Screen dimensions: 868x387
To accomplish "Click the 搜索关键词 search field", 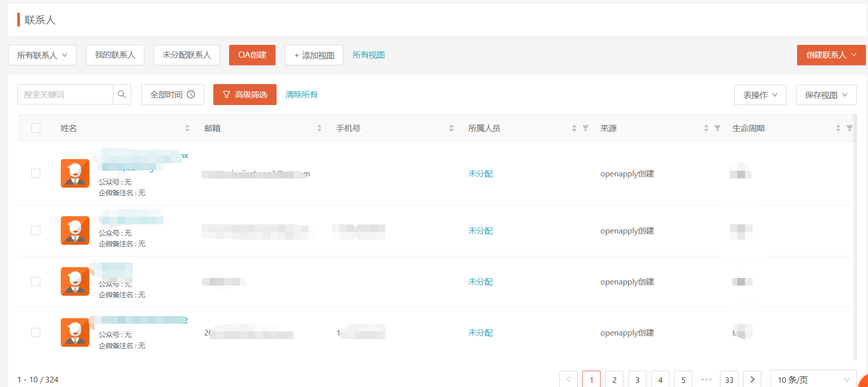I will 65,95.
